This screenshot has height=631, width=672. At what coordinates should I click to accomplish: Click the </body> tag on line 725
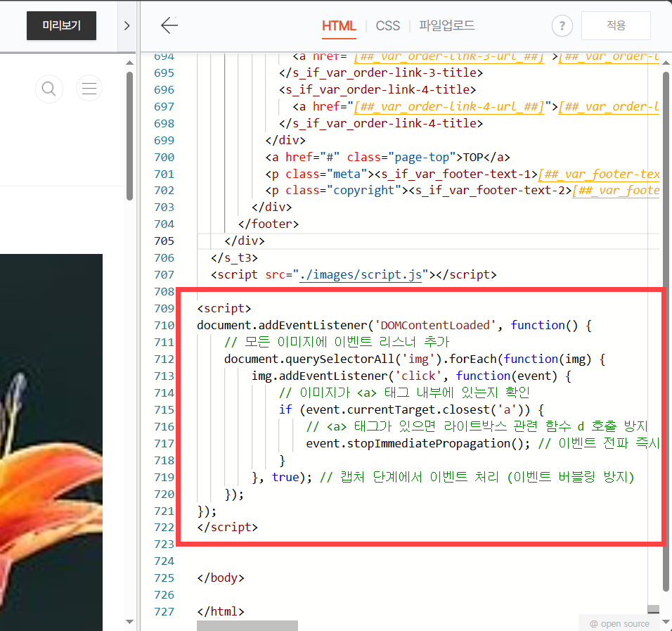point(221,578)
